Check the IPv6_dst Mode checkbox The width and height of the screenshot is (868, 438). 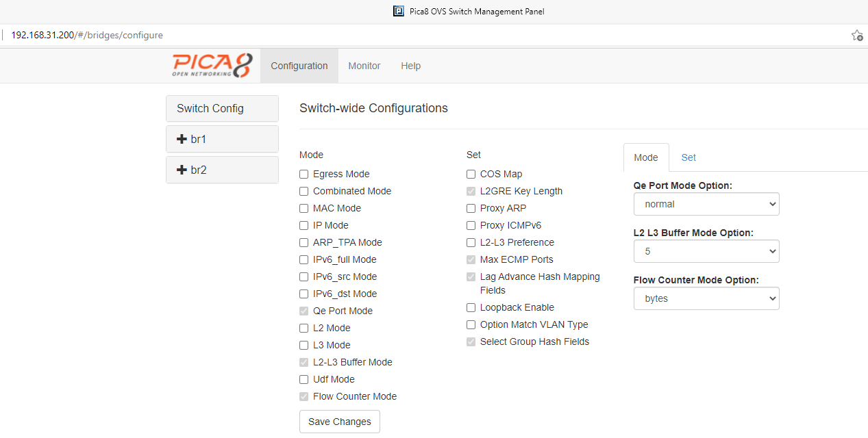tap(304, 294)
